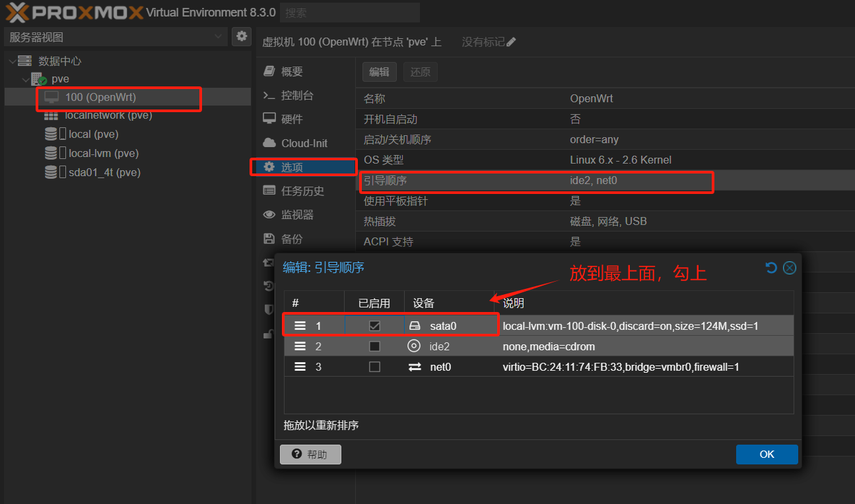Click the drag handle of row 2 ide2
The image size is (855, 504).
click(x=300, y=346)
